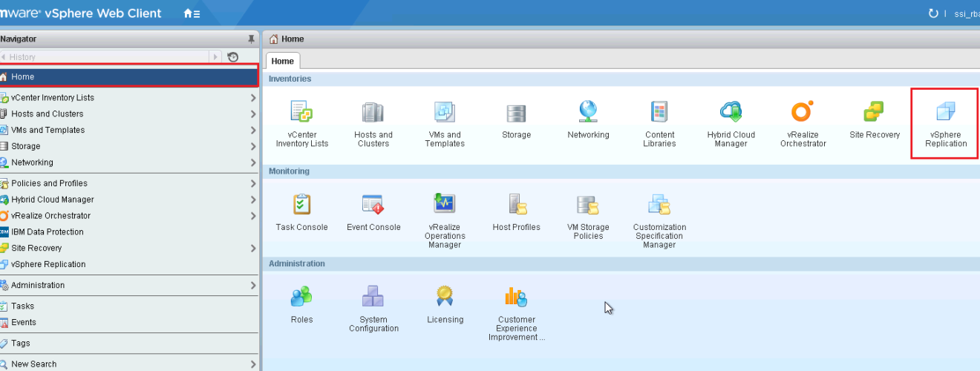Open VMs and Templates icon in Inventories
Viewport: 980px width, 371px height.
(x=445, y=112)
